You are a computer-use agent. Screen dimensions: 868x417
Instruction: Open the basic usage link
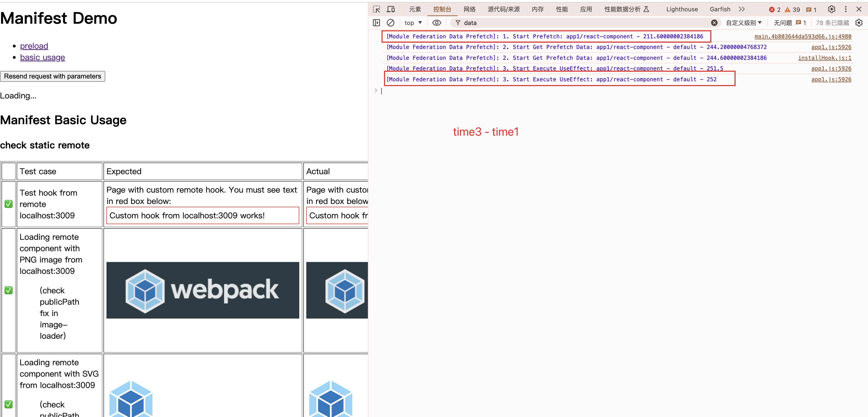tap(42, 57)
